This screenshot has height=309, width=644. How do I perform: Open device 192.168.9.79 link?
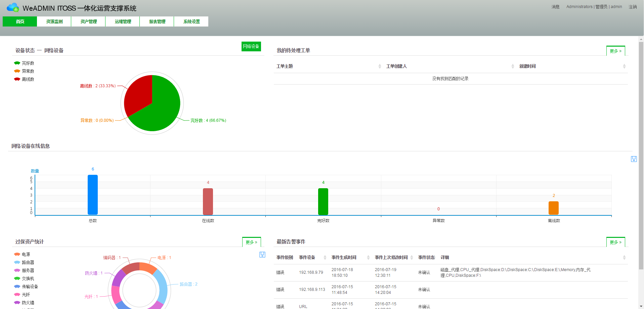coord(311,272)
